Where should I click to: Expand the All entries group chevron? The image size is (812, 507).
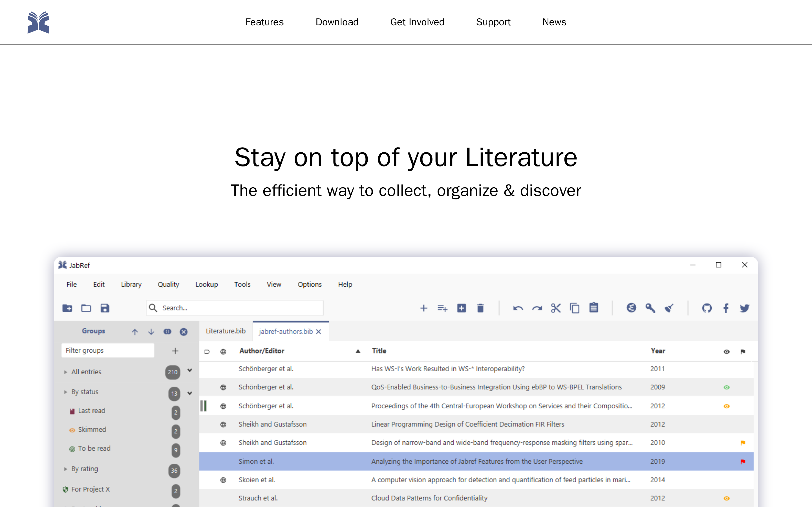coord(189,370)
